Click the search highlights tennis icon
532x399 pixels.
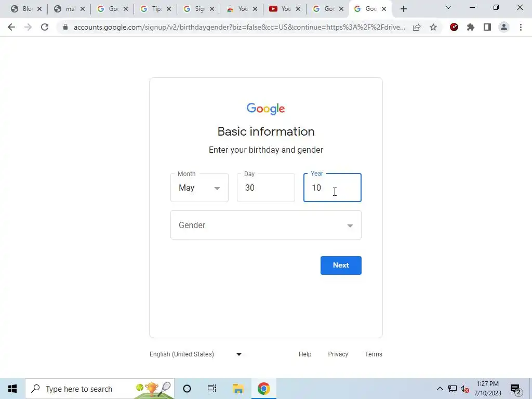click(x=153, y=389)
